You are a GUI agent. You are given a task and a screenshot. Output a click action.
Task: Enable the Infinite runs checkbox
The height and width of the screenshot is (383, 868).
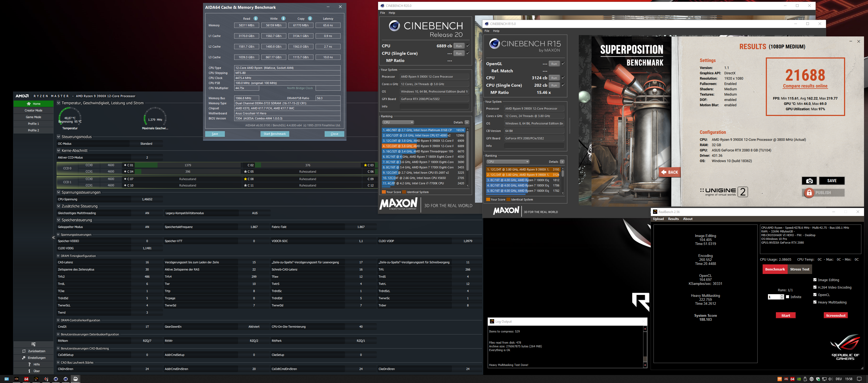click(787, 297)
